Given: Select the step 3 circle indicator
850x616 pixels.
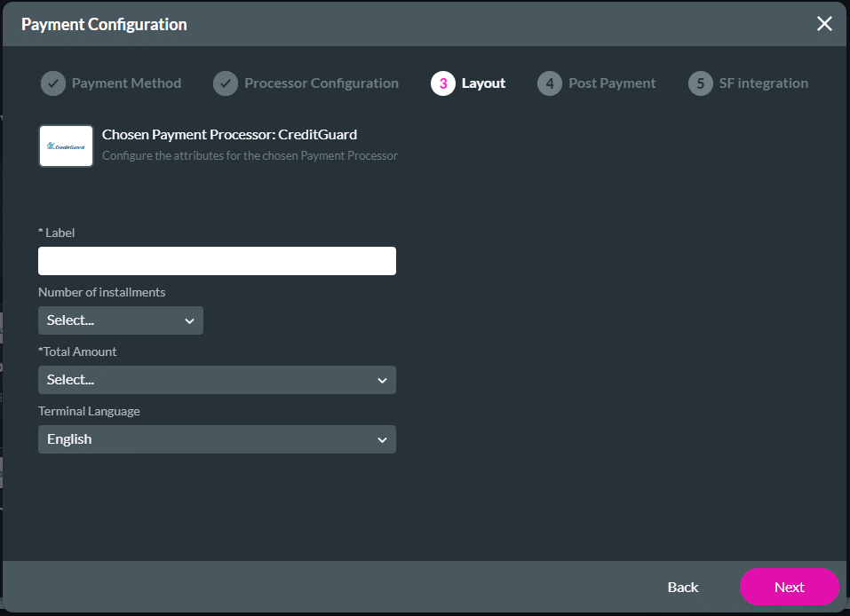Looking at the screenshot, I should pyautogui.click(x=443, y=83).
